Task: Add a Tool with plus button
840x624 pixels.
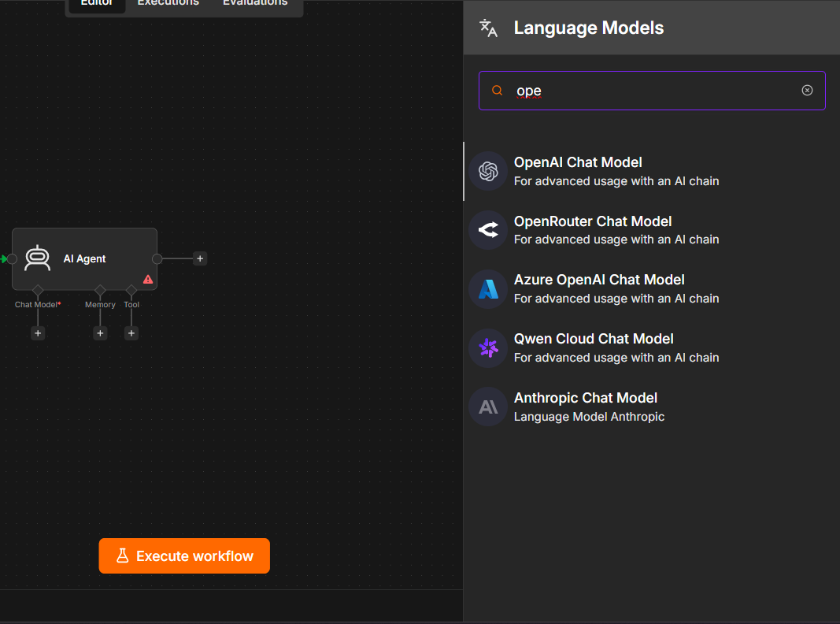Action: [x=131, y=333]
